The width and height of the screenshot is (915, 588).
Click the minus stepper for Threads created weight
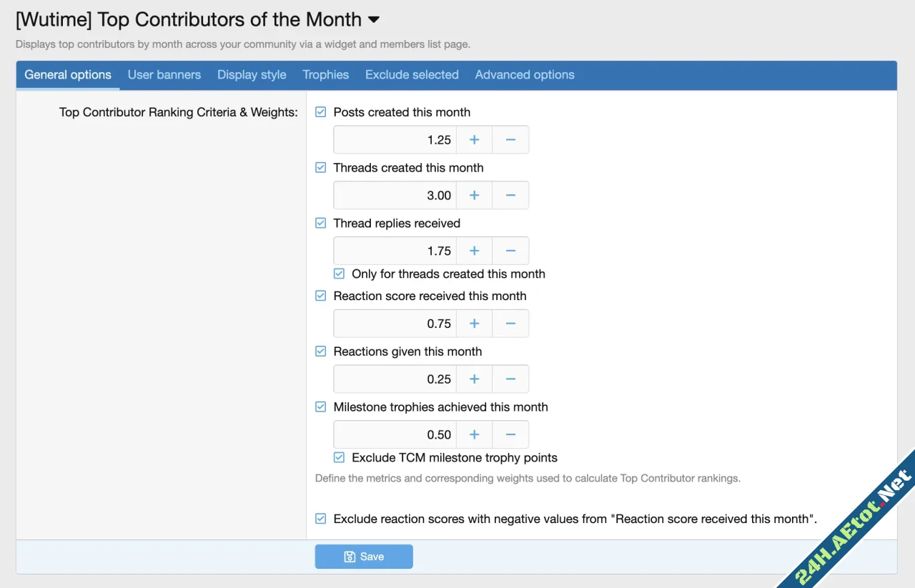(x=510, y=195)
